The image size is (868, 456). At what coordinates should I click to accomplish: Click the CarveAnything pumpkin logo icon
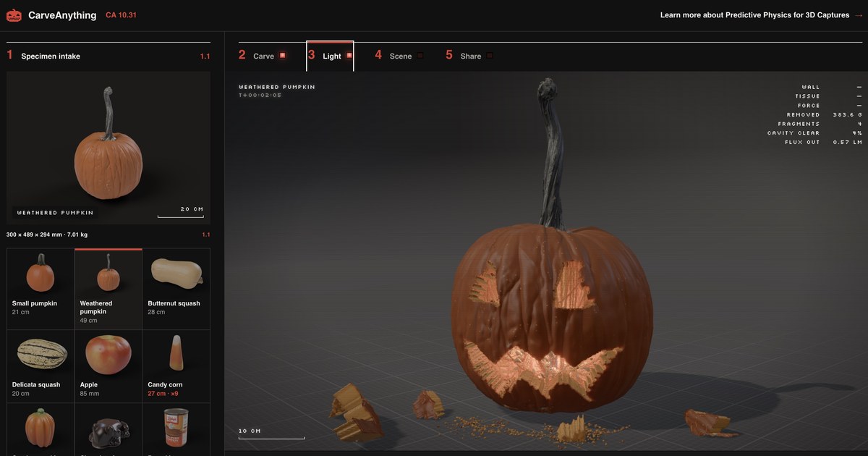14,15
